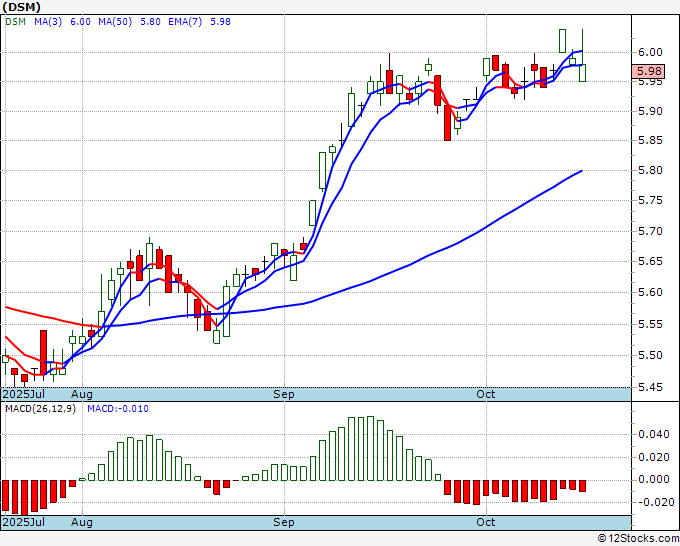Click the (DSM) chart title
This screenshot has height=546, width=680.
pyautogui.click(x=22, y=7)
